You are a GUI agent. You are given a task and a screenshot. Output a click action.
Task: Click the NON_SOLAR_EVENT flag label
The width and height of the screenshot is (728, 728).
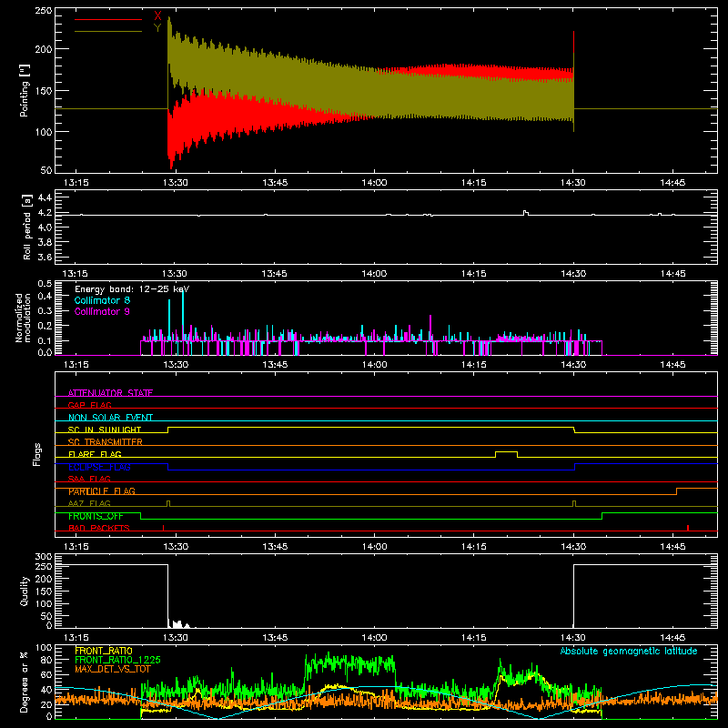[110, 418]
